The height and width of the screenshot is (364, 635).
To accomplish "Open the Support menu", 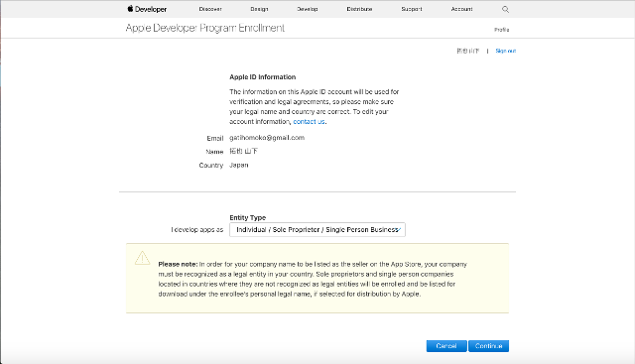I will [412, 9].
